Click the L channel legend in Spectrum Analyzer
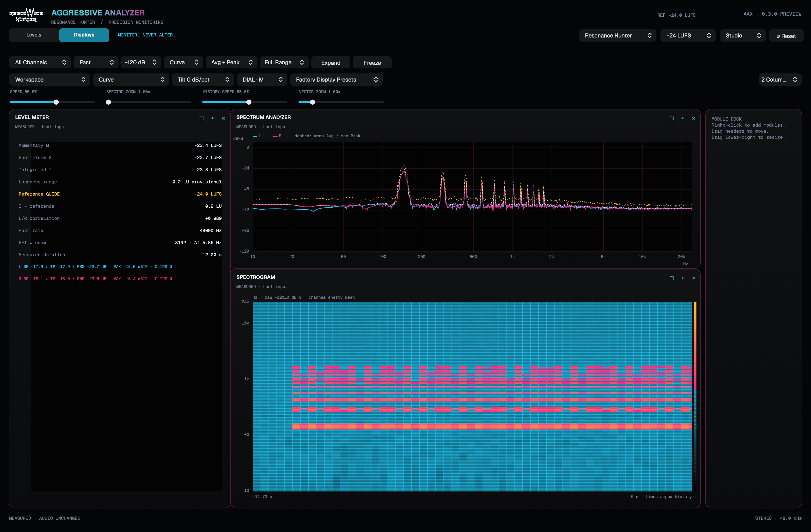Image resolution: width=811 pixels, height=532 pixels. click(x=257, y=136)
